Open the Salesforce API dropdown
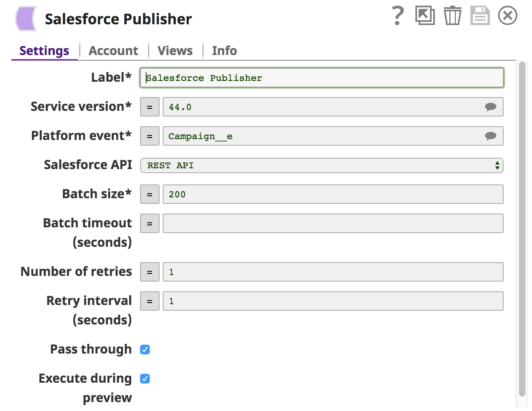532x411 pixels. tap(322, 165)
